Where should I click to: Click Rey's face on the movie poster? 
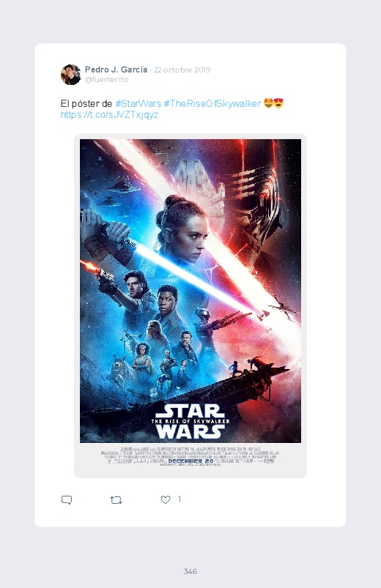coord(193,237)
